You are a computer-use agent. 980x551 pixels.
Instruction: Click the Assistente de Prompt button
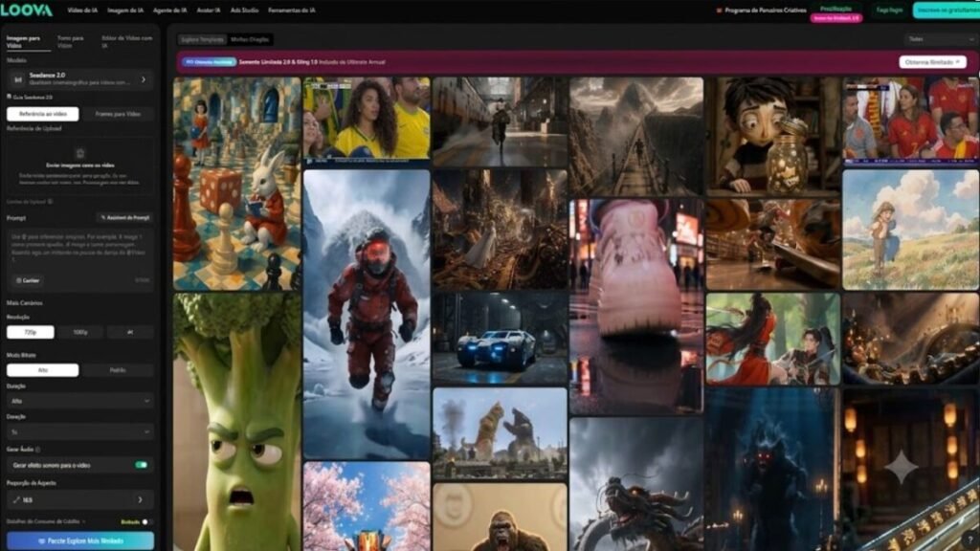point(125,217)
